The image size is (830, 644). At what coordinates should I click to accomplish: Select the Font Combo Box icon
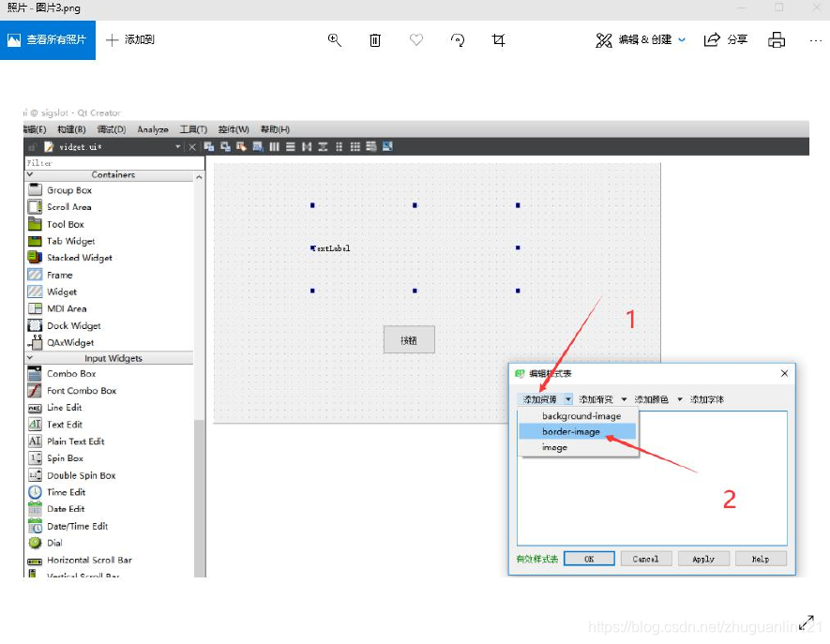click(x=35, y=391)
